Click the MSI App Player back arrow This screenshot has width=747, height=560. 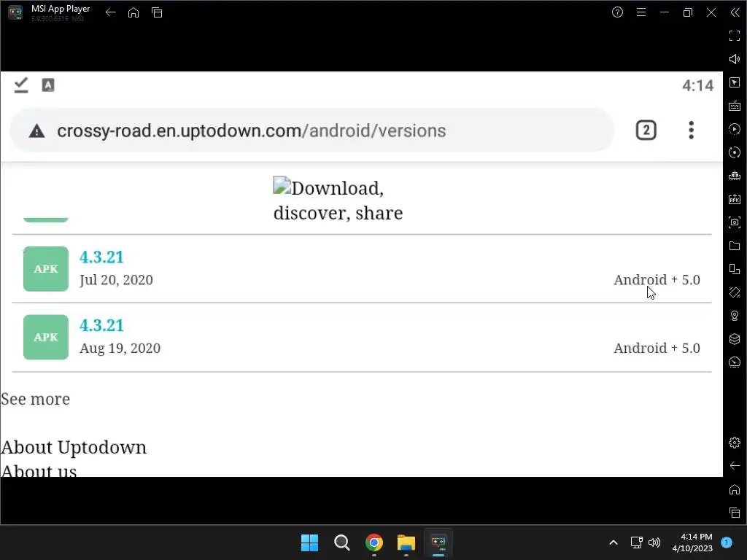click(x=111, y=12)
